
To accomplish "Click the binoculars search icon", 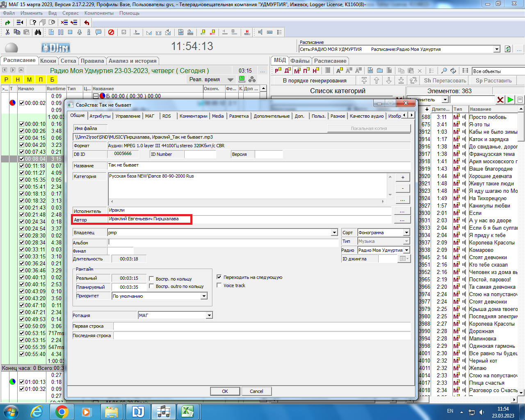I will pyautogui.click(x=38, y=32).
